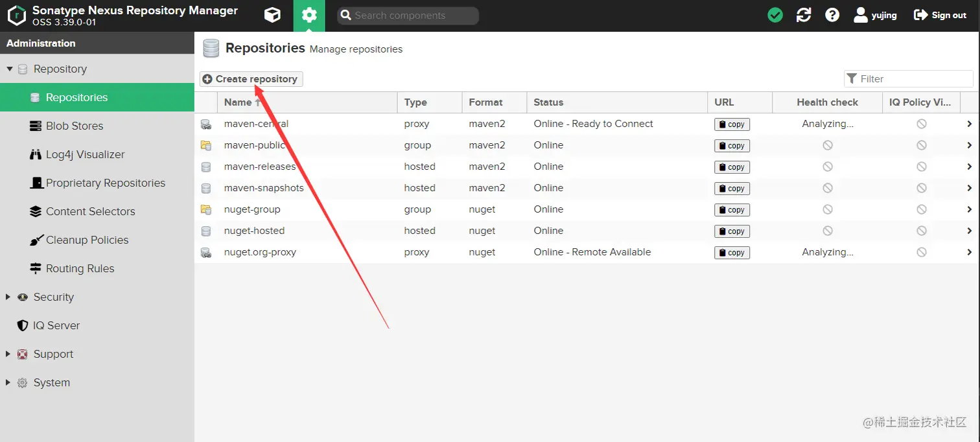Click the Sonatype Nexus logo icon
Image resolution: width=980 pixels, height=442 pixels.
[16, 15]
